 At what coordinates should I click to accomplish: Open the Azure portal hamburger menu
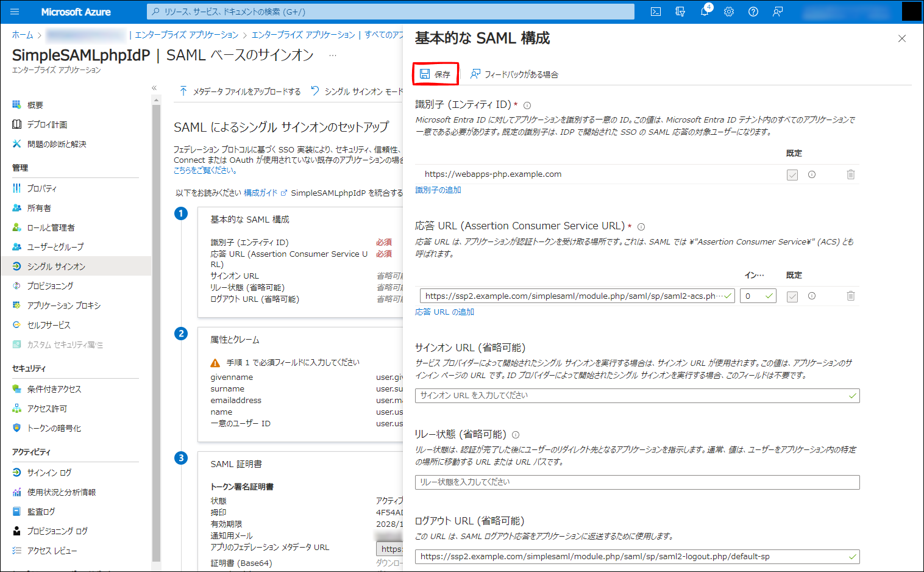[15, 12]
